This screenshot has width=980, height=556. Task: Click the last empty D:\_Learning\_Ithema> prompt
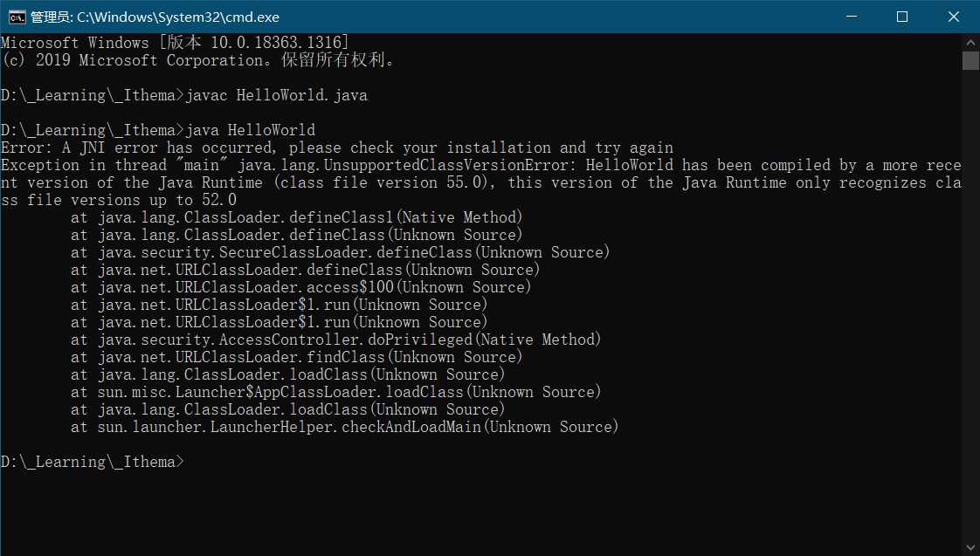(x=92, y=462)
